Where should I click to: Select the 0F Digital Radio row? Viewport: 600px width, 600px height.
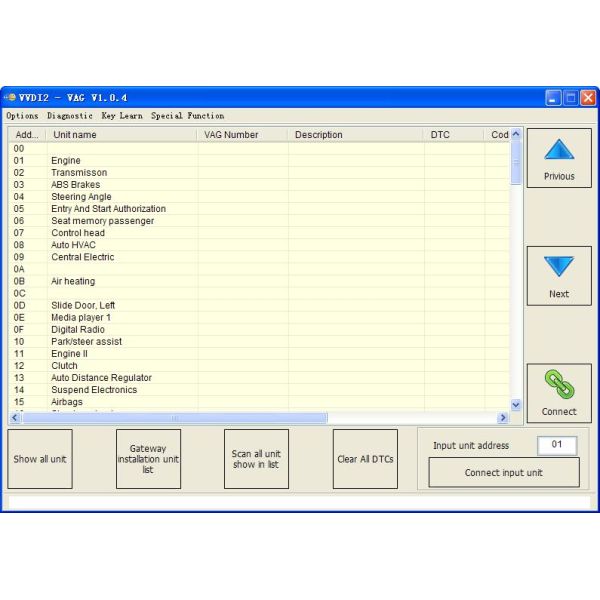tap(259, 329)
